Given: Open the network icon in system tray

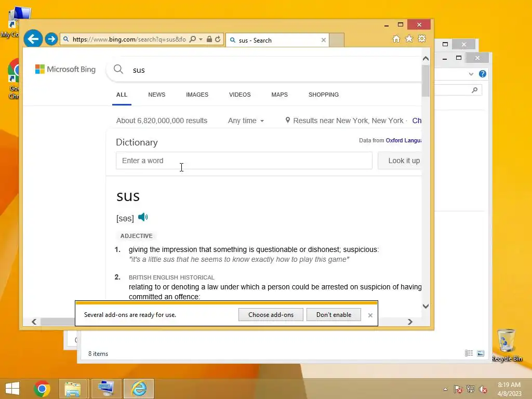Looking at the screenshot, I should [471, 389].
